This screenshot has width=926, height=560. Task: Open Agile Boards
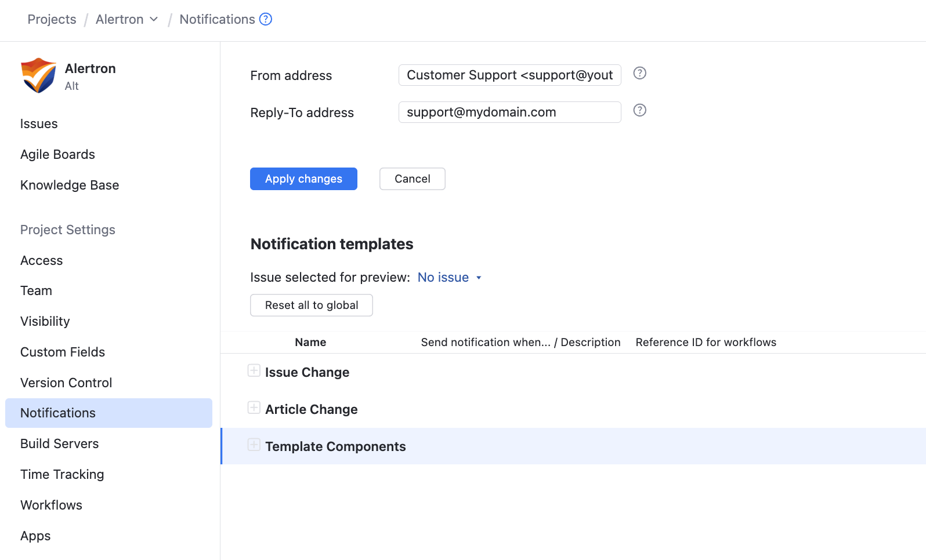pyautogui.click(x=57, y=154)
